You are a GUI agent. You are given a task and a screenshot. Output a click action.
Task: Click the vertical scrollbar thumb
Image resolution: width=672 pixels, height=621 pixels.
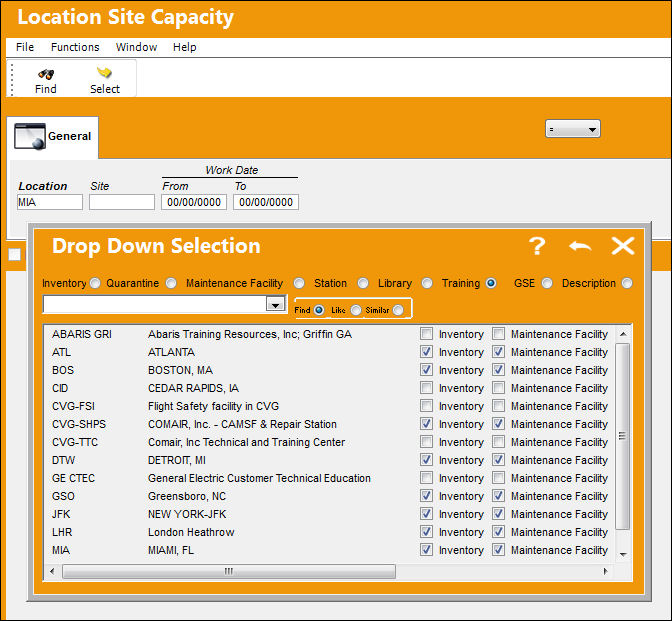(622, 436)
